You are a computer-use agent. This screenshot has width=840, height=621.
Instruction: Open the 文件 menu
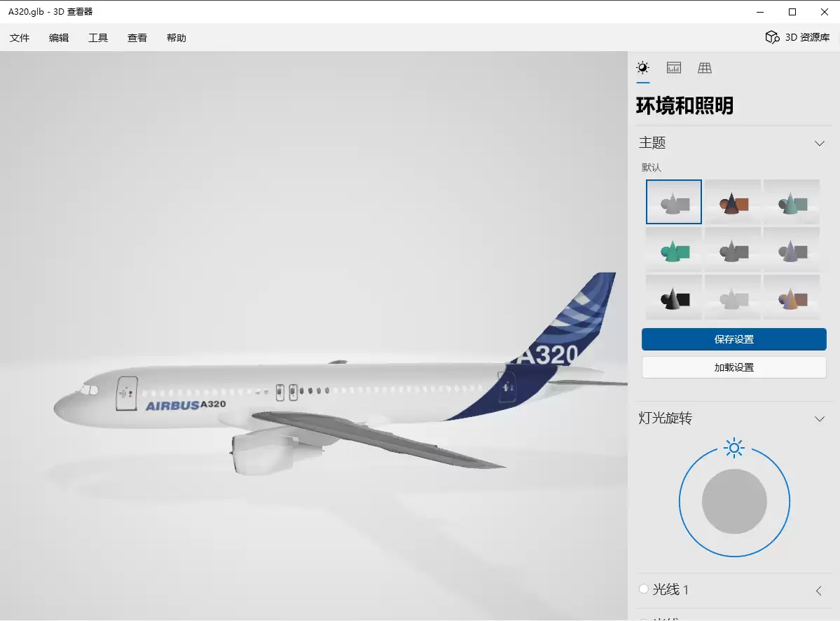(20, 38)
